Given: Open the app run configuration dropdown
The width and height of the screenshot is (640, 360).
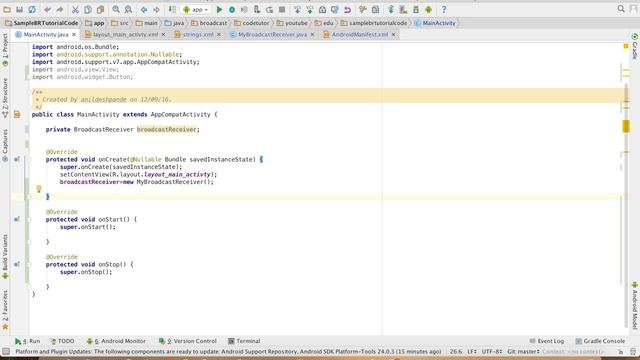Looking at the screenshot, I should click(197, 9).
